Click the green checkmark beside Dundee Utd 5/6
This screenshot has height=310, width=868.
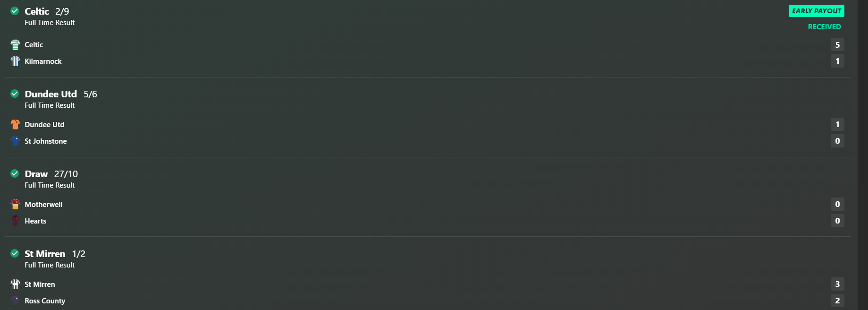(x=15, y=94)
